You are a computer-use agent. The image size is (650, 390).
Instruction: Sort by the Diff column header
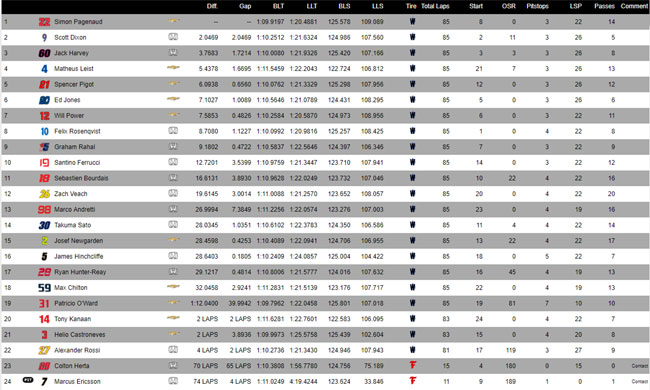212,6
